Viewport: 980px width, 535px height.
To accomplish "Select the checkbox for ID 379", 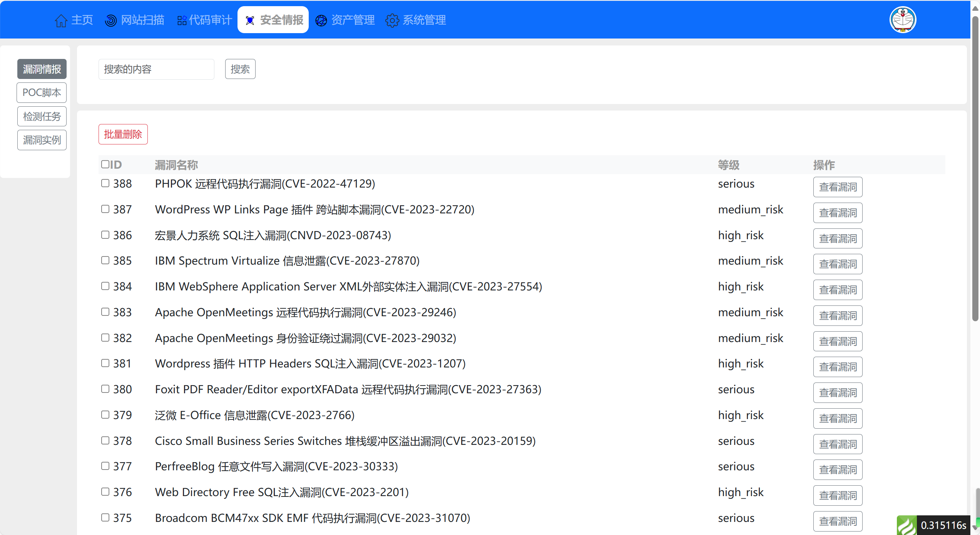I will click(x=105, y=414).
